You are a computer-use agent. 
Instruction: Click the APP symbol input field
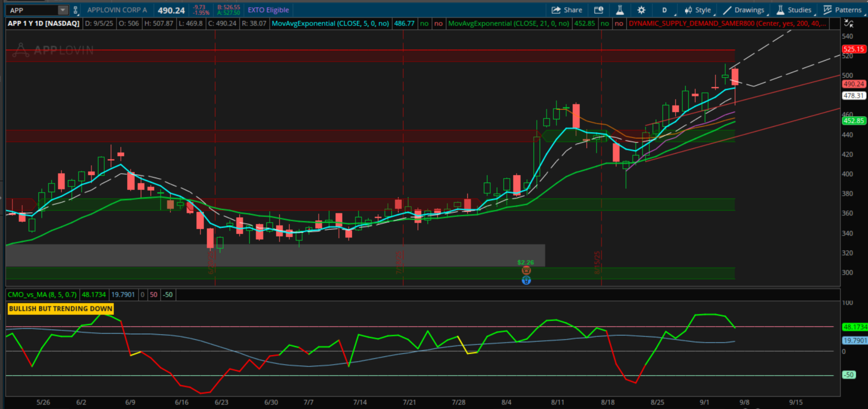32,10
